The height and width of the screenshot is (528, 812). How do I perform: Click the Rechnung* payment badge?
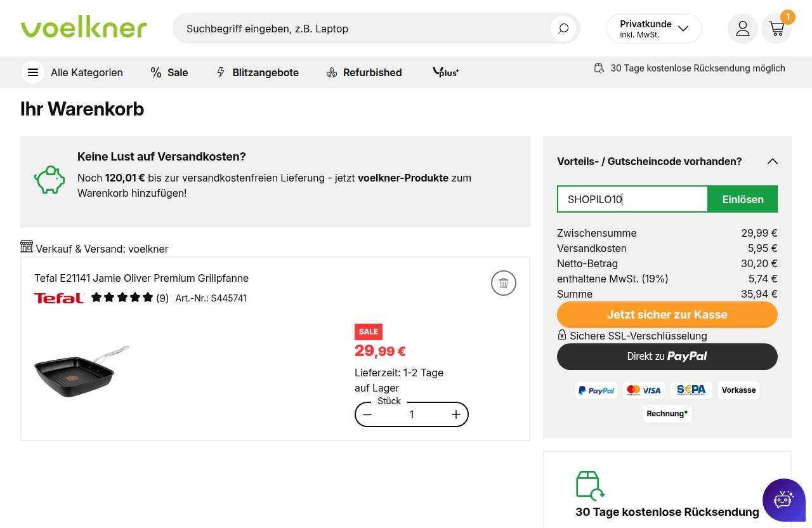pos(667,414)
